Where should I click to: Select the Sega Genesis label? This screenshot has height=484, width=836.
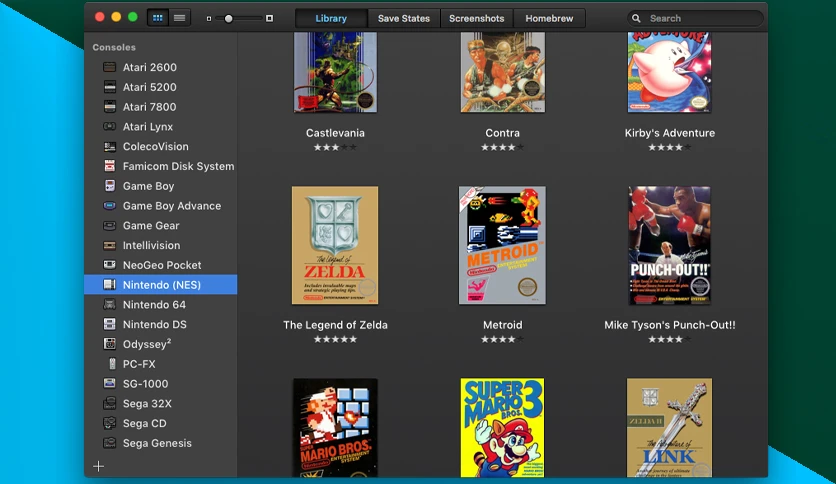click(157, 443)
